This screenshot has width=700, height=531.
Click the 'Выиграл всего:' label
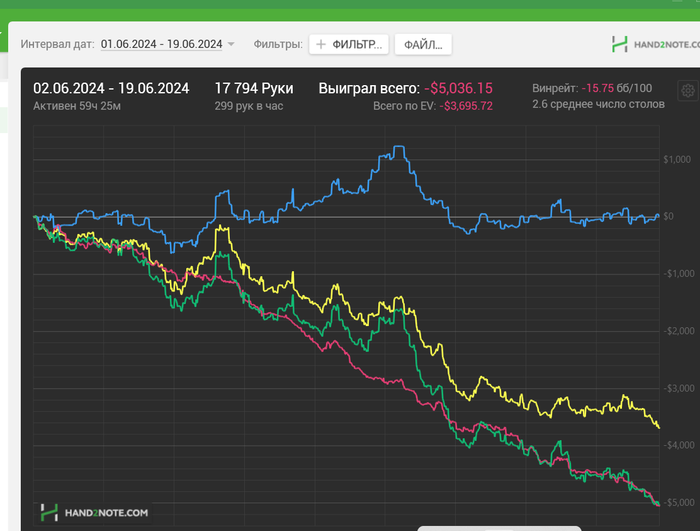[x=369, y=88]
